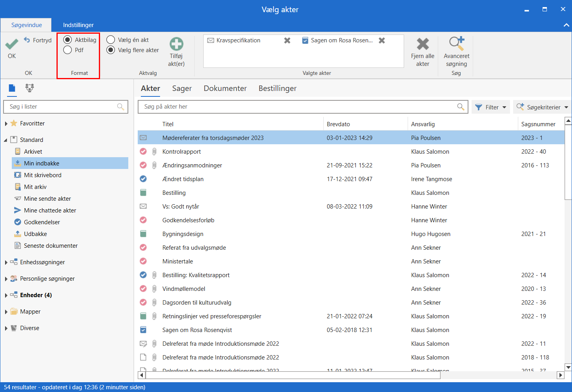The width and height of the screenshot is (572, 392).
Task: Select the Pdf format radio button
Action: (67, 50)
